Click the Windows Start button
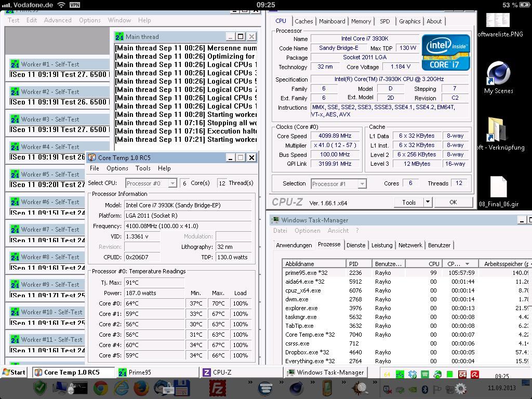The height and width of the screenshot is (399, 532). (x=15, y=372)
